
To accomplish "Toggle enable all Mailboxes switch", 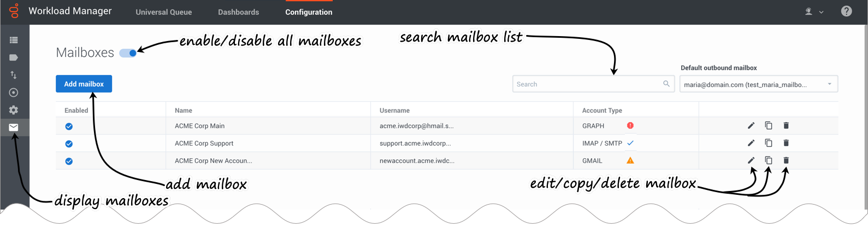I will [128, 53].
